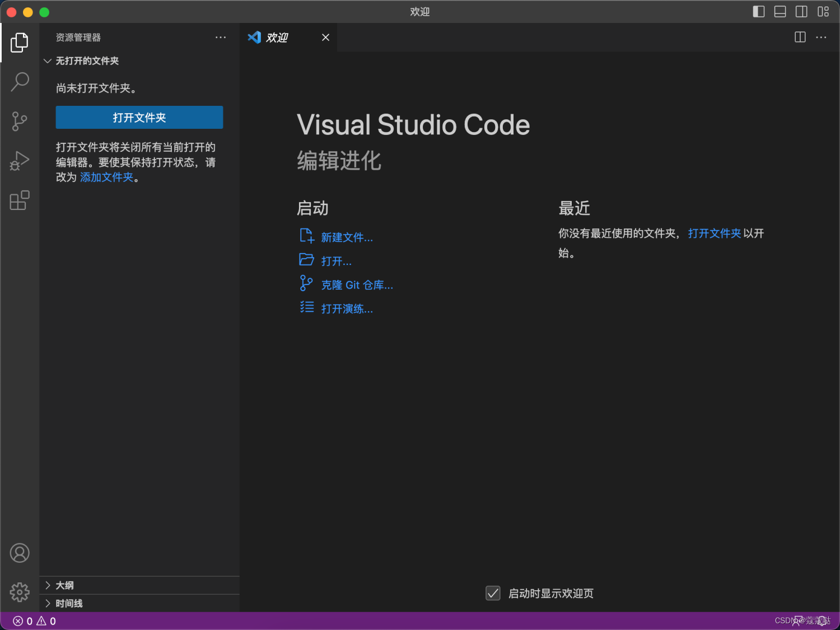The height and width of the screenshot is (630, 840).
Task: Click the 启动 section heading
Action: pos(312,208)
